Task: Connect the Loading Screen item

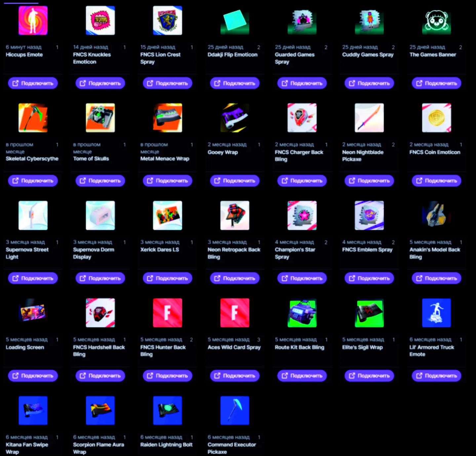Action: coord(33,376)
